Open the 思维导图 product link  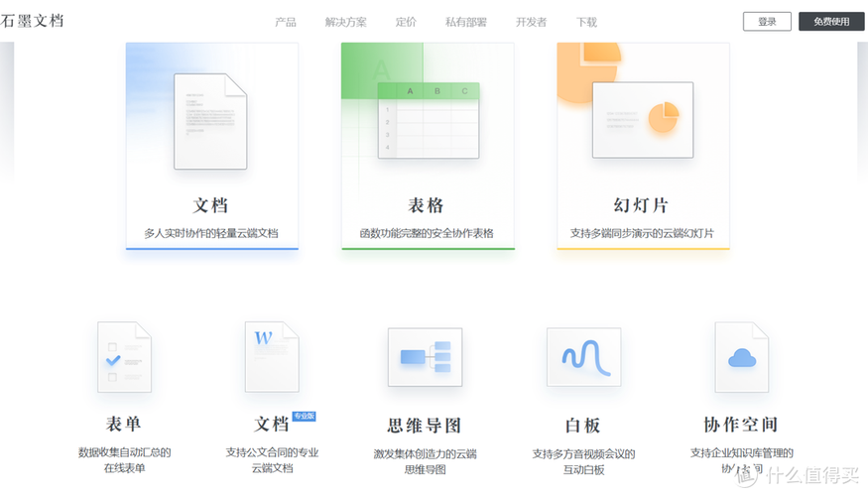coord(424,426)
